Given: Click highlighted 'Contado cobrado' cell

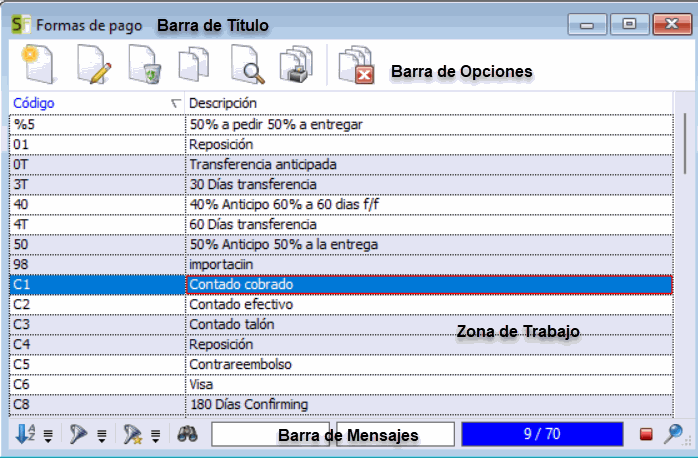Looking at the screenshot, I should point(429,285).
